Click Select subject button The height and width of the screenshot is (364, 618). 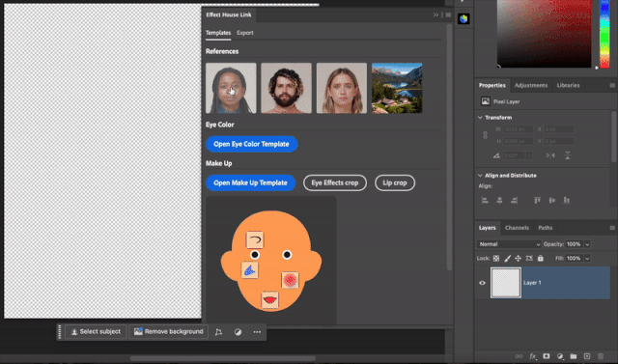click(x=96, y=332)
